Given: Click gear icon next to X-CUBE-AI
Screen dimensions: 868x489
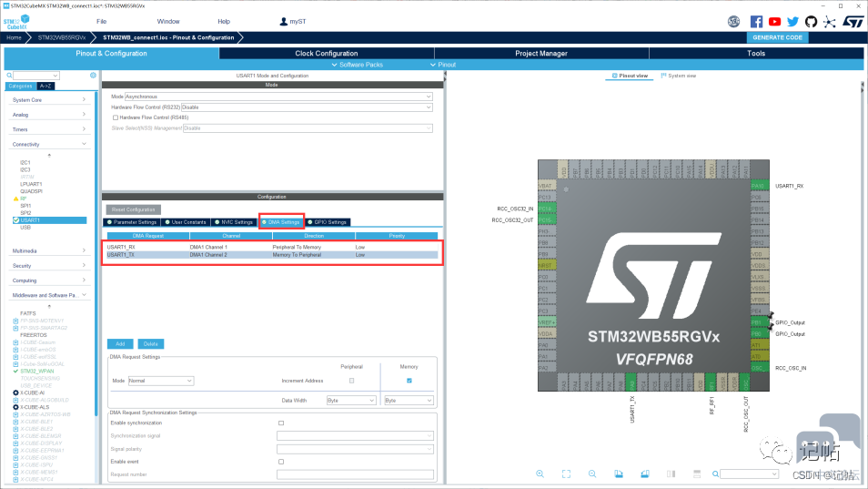Looking at the screenshot, I should coord(15,392).
